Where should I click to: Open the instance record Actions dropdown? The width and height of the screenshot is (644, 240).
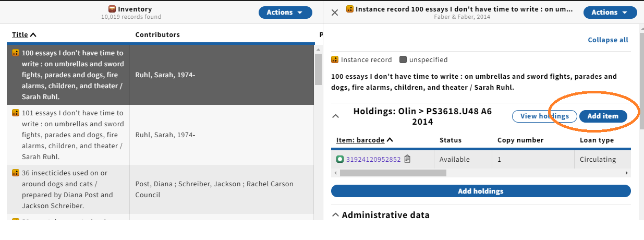610,13
